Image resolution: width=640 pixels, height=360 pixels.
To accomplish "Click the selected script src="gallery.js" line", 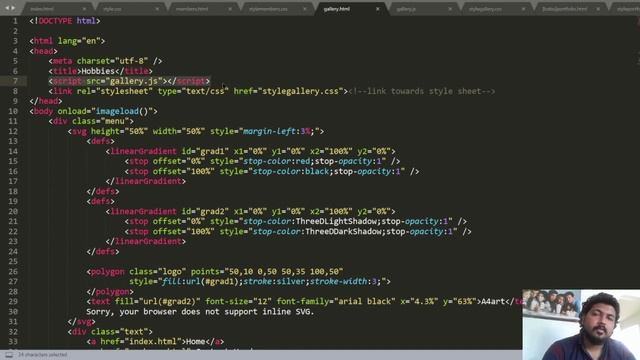I will (129, 81).
